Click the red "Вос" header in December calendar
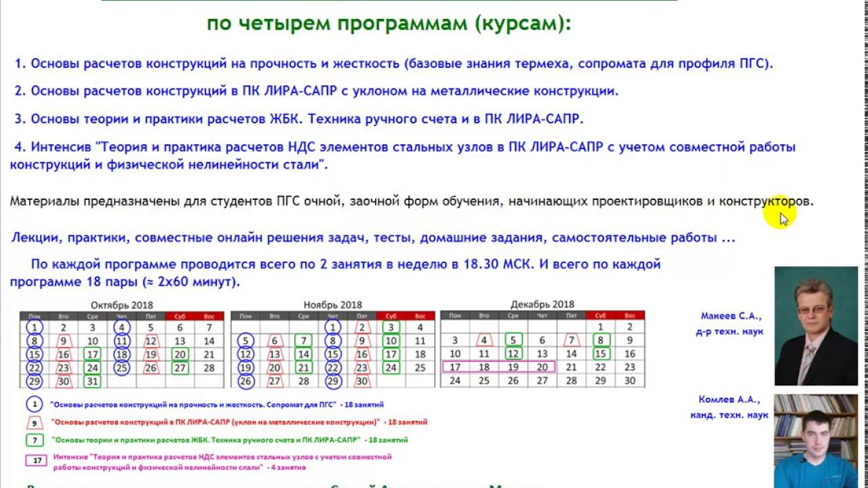This screenshot has height=488, width=868. click(629, 315)
